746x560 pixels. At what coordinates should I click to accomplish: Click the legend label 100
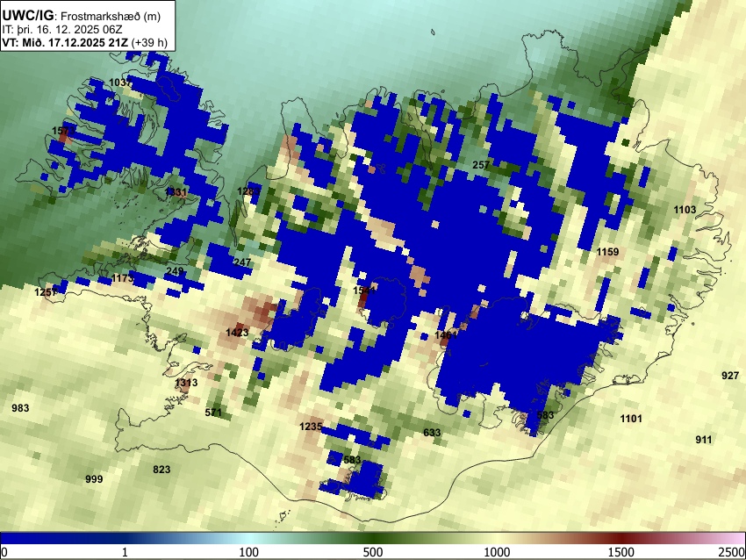[x=249, y=552]
